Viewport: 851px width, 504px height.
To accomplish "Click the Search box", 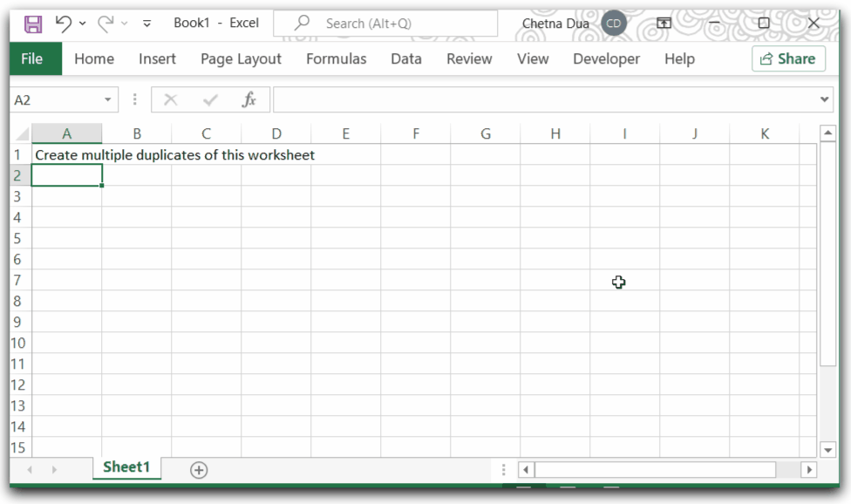I will coord(385,23).
